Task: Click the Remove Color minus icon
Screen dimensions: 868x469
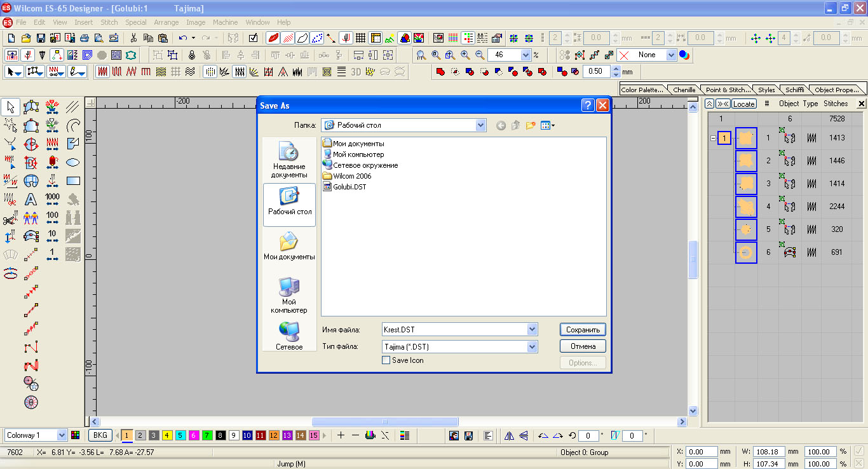Action: click(355, 435)
